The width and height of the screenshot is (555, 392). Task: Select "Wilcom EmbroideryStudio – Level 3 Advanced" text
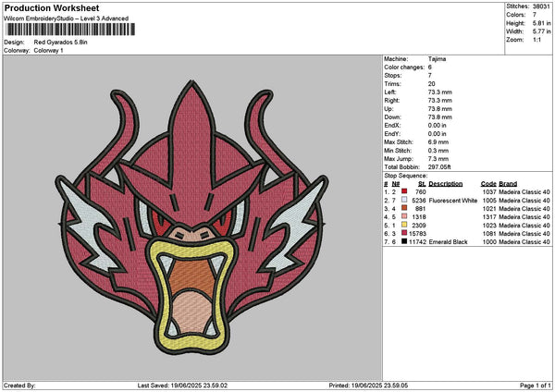pyautogui.click(x=67, y=18)
